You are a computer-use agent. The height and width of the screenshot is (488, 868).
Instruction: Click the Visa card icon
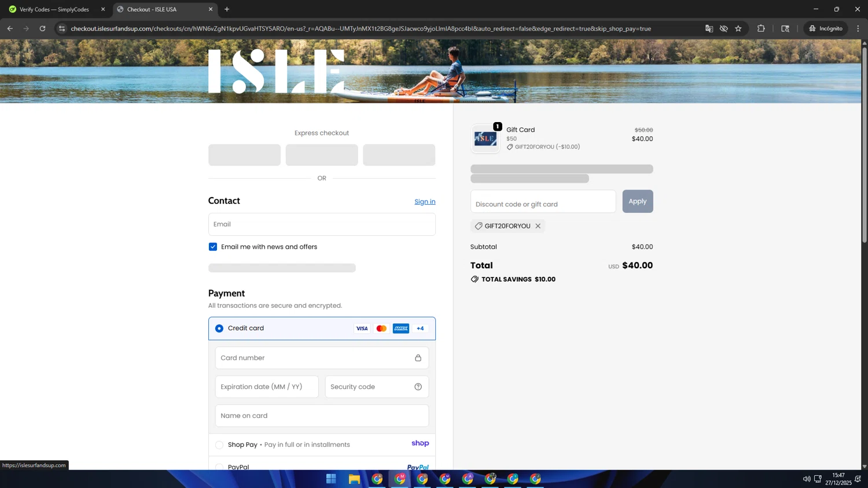pyautogui.click(x=362, y=328)
